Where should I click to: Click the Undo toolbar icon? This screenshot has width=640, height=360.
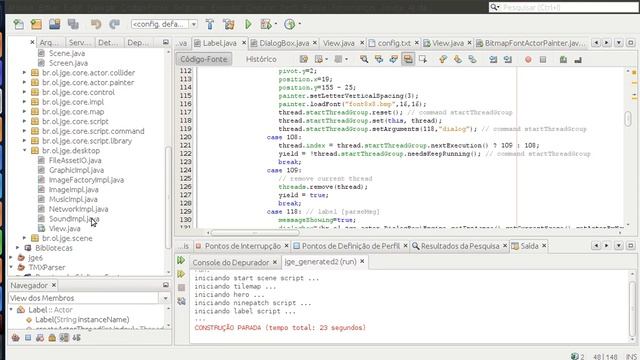tap(96, 24)
